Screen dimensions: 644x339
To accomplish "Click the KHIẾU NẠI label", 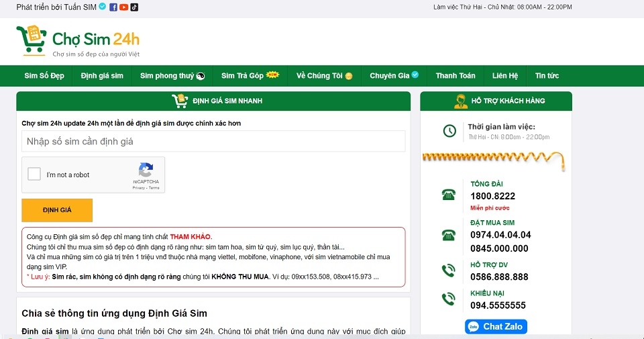I will tap(487, 293).
